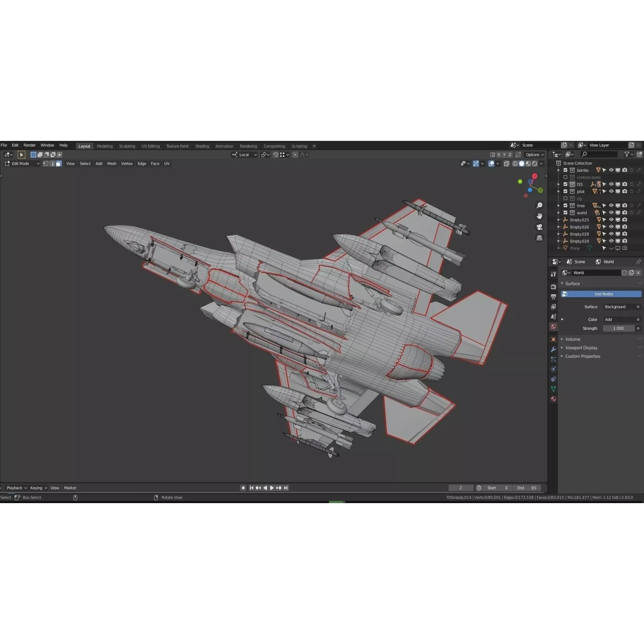Image resolution: width=644 pixels, height=644 pixels.
Task: Switch to edge select mode
Action: pyautogui.click(x=52, y=164)
